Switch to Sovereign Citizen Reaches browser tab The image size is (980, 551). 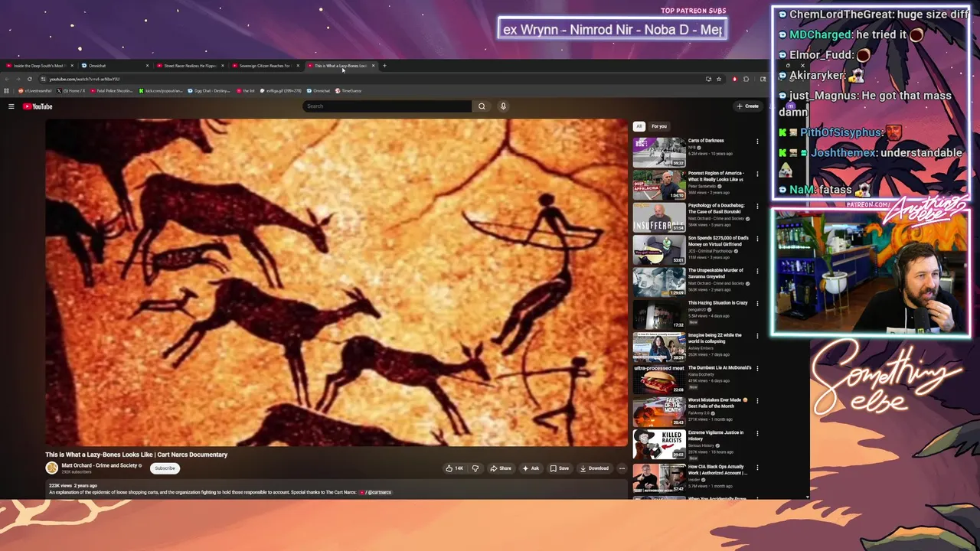(264, 66)
